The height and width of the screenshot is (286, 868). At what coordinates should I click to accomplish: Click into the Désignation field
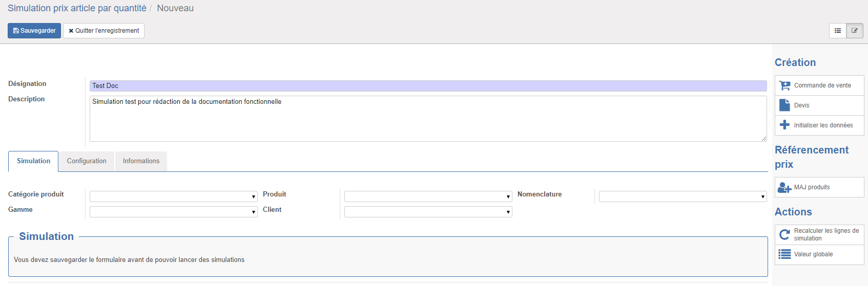pos(428,86)
